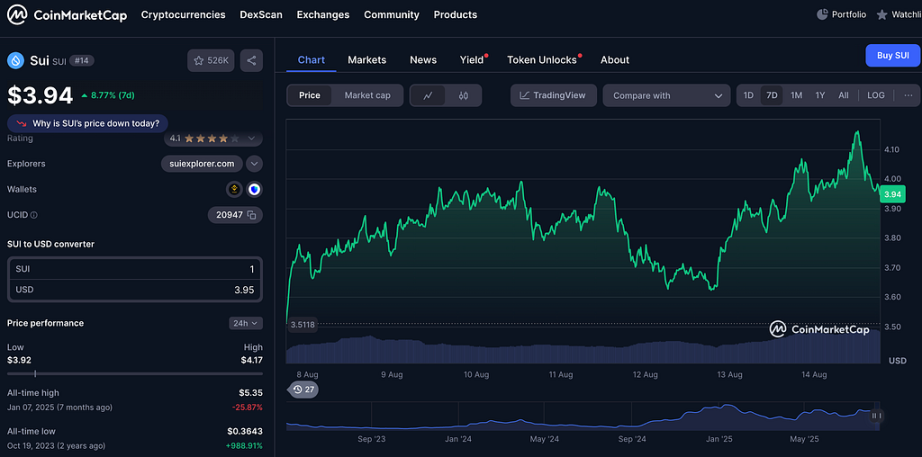Copy the UCID 20947 value
The width and height of the screenshot is (922, 457).
click(252, 215)
